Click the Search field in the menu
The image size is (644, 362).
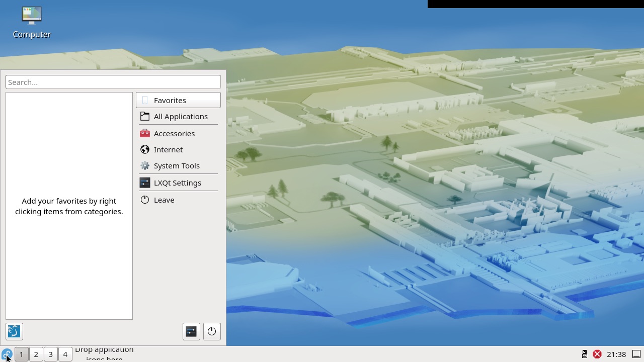tap(113, 82)
